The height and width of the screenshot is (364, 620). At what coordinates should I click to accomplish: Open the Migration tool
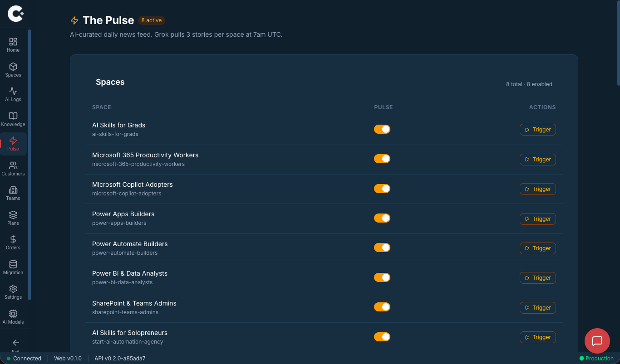[13, 267]
